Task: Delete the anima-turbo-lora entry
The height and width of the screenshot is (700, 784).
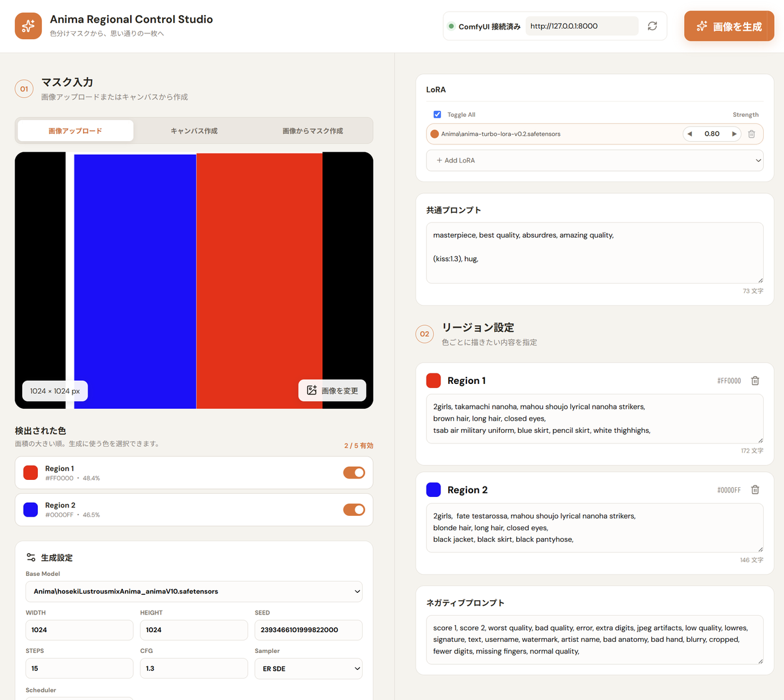Action: (751, 134)
